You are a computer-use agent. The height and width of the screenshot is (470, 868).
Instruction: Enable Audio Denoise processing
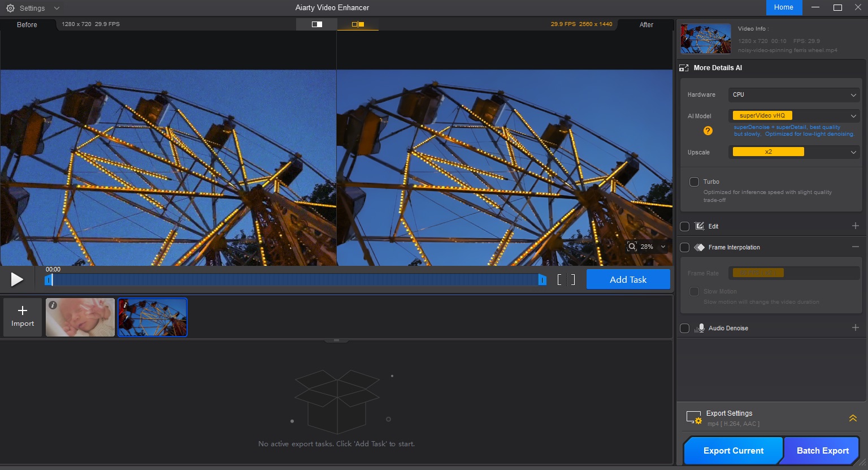(x=684, y=328)
